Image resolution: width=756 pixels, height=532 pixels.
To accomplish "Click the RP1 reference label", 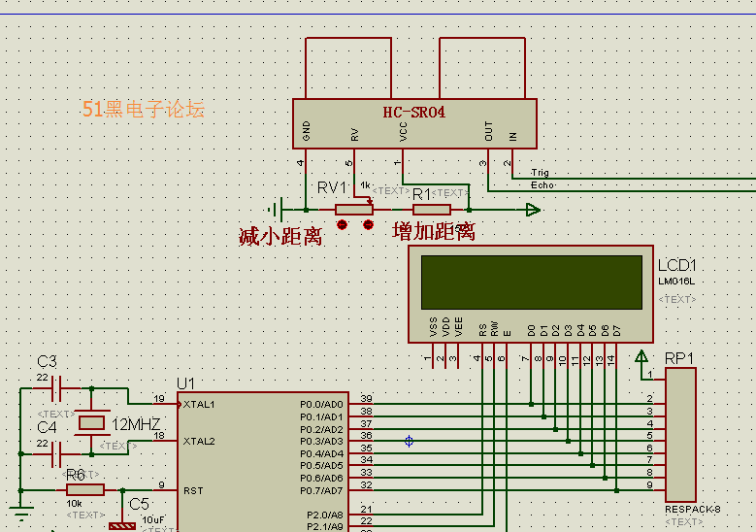I will [x=679, y=358].
